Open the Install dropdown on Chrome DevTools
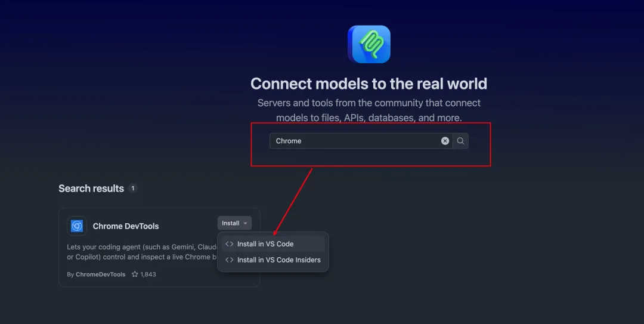This screenshot has width=644, height=324. click(x=234, y=223)
